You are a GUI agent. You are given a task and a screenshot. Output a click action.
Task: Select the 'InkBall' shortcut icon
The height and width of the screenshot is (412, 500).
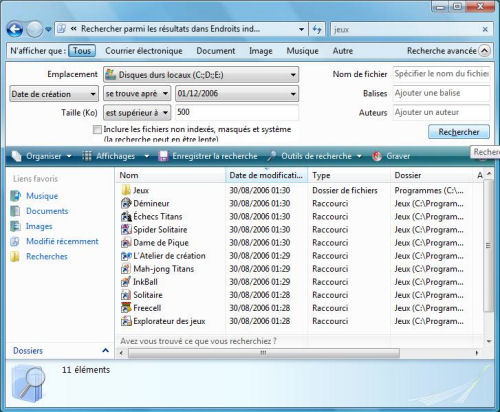(126, 282)
